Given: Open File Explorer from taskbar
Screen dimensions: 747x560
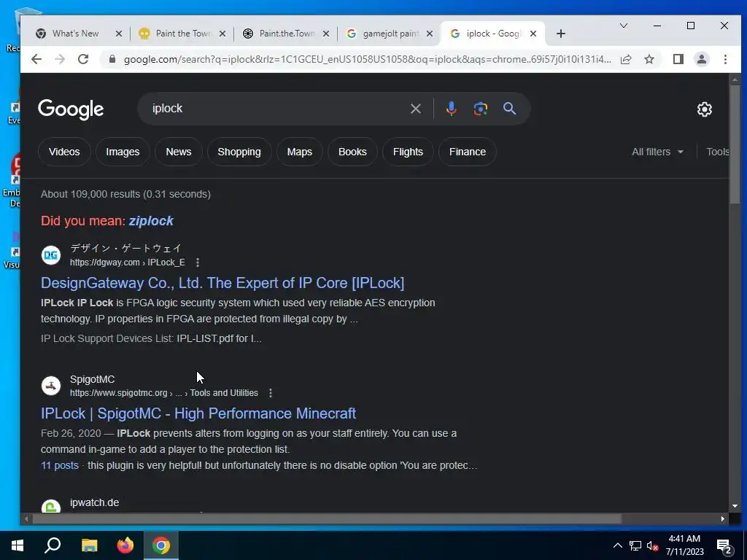Looking at the screenshot, I should 89,545.
